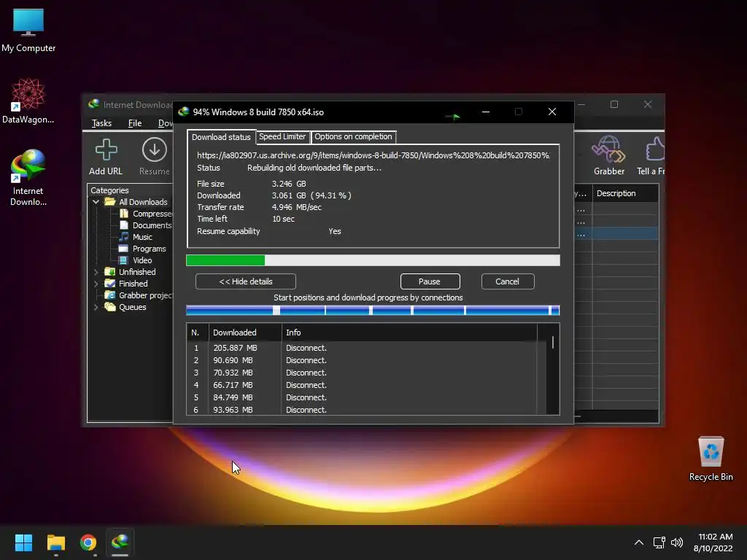This screenshot has width=747, height=560.
Task: Click the Tell a Friend thumbs-up icon
Action: [x=655, y=149]
